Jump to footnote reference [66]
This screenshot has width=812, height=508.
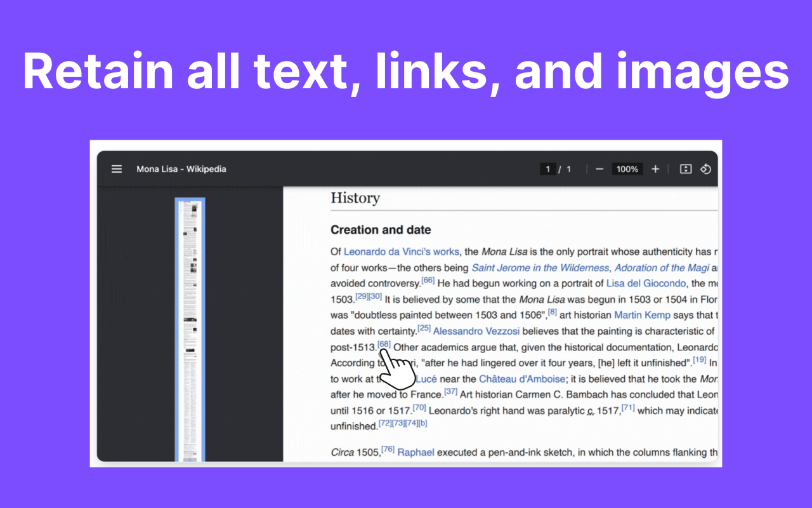[x=428, y=280]
